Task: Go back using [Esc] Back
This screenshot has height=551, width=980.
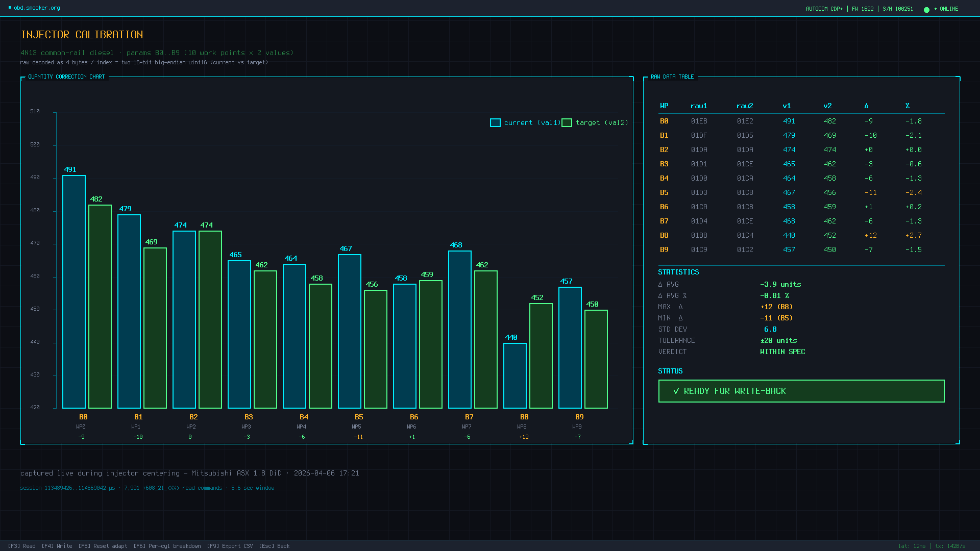Action: click(275, 545)
